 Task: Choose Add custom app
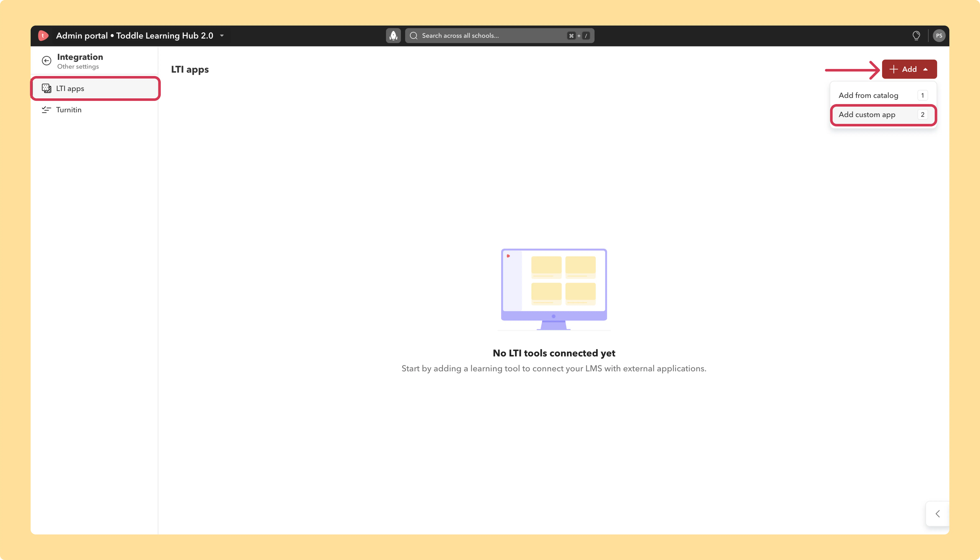883,115
